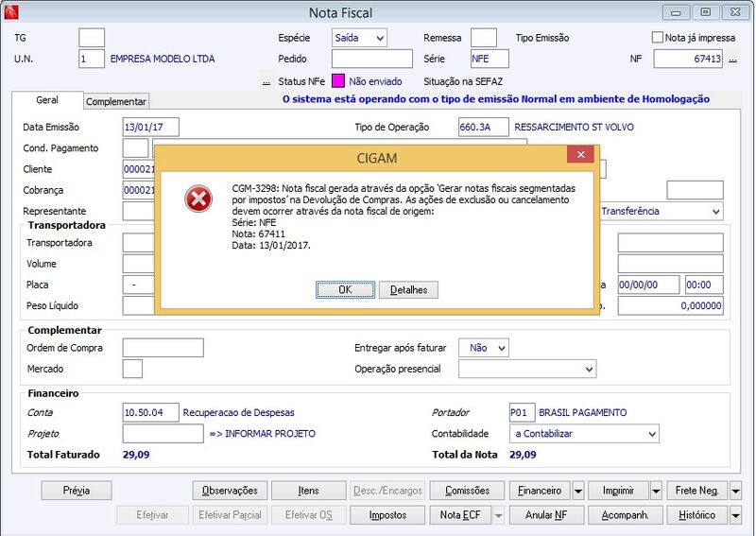Open the Espécie dropdown showing Saída
Image resolution: width=756 pixels, height=536 pixels.
tap(359, 38)
